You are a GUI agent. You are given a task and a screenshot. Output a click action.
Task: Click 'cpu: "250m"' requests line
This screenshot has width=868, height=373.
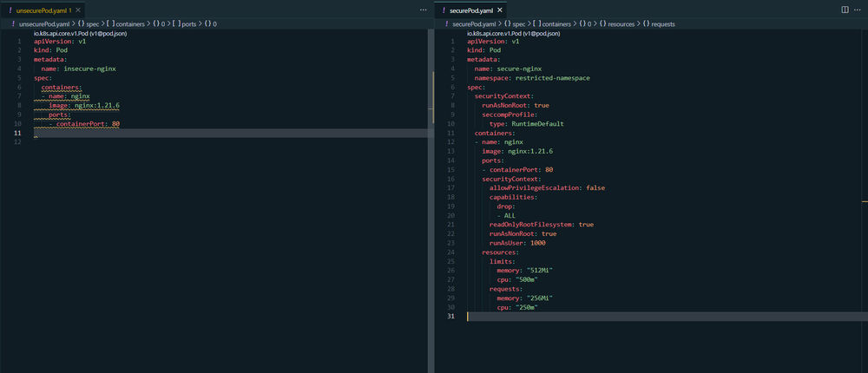tap(517, 307)
